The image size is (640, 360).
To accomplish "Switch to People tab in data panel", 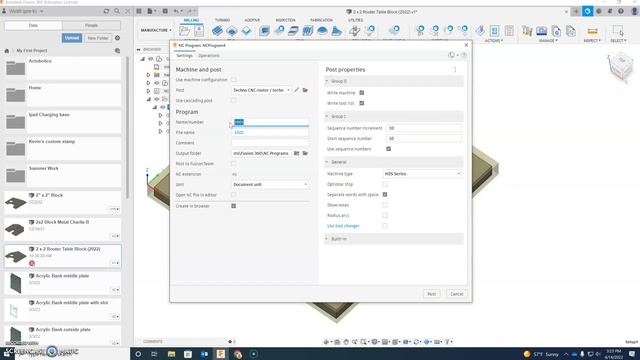I will [91, 25].
